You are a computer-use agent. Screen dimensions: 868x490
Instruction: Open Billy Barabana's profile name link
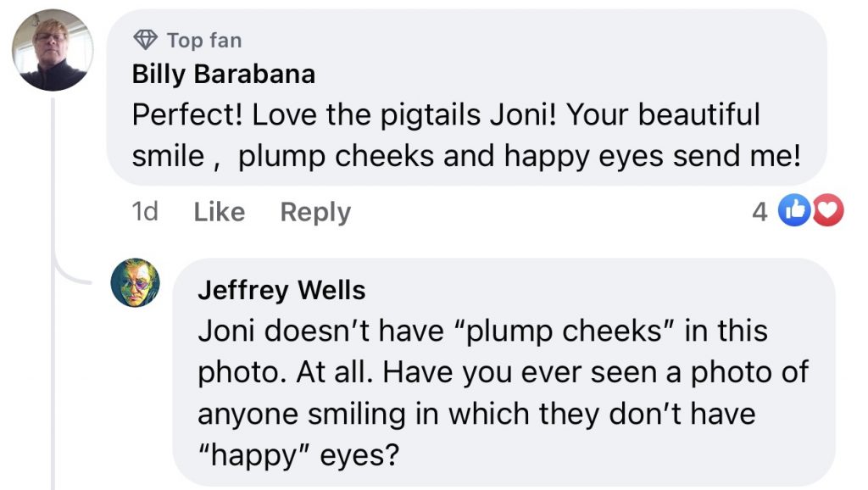coord(223,75)
